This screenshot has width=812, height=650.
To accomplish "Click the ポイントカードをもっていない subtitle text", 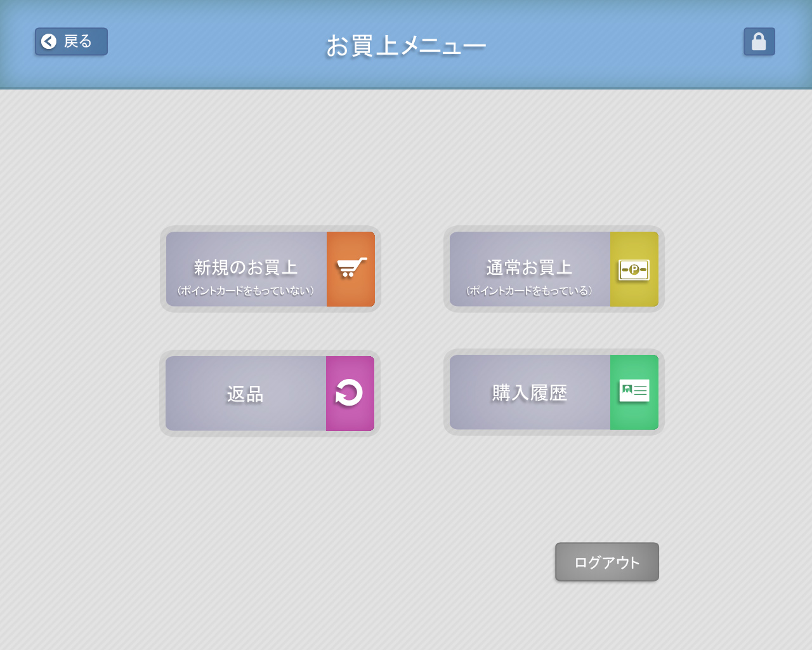I will (x=246, y=291).
